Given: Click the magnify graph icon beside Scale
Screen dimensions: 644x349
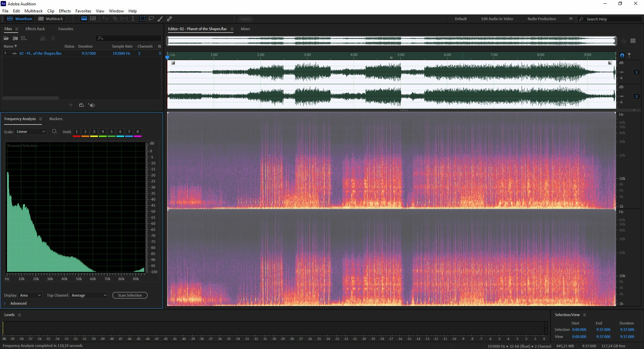Looking at the screenshot, I should [x=54, y=132].
